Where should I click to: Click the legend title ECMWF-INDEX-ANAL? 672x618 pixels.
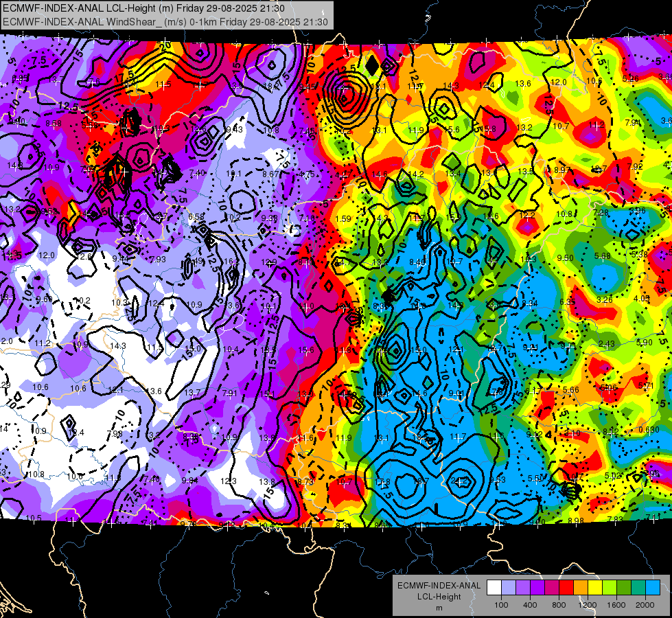point(439,586)
